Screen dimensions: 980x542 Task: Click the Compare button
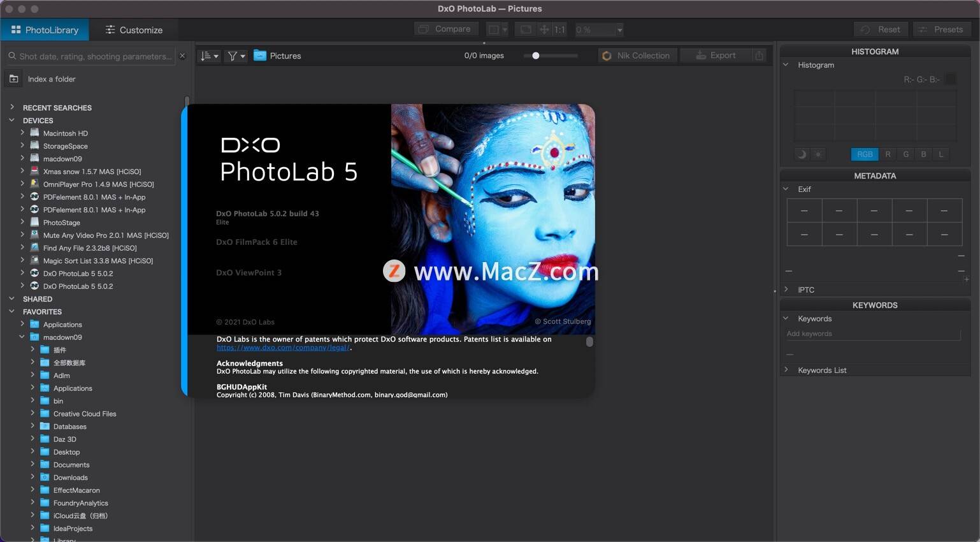(445, 29)
